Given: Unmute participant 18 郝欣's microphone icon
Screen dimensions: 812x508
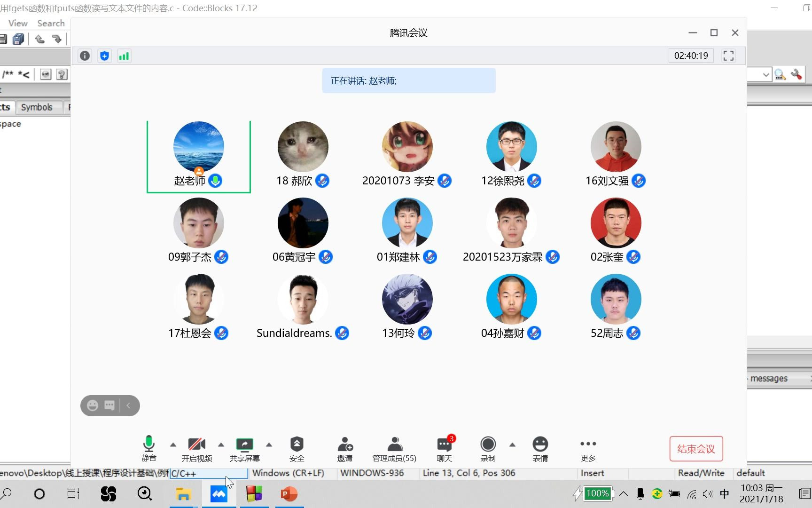Looking at the screenshot, I should 323,181.
